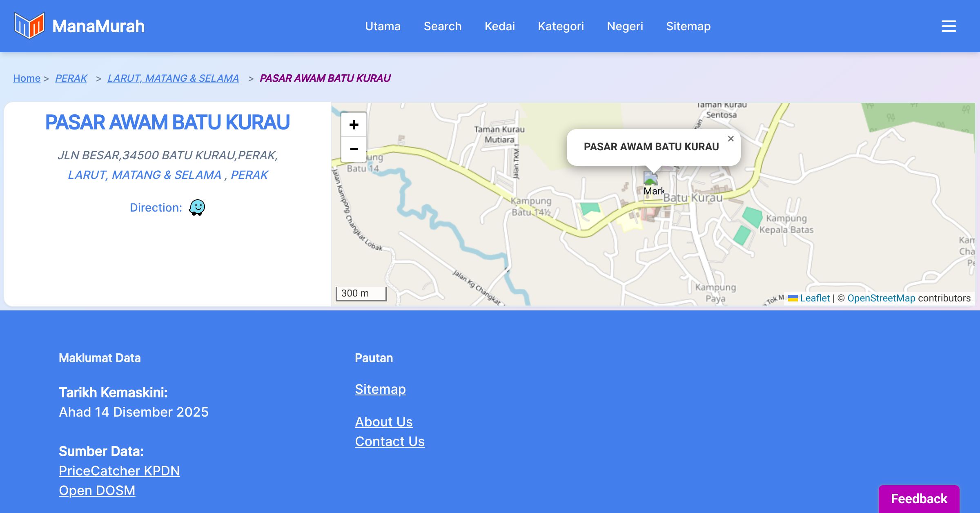Zoom in on the map
This screenshot has height=513, width=980.
[x=354, y=125]
